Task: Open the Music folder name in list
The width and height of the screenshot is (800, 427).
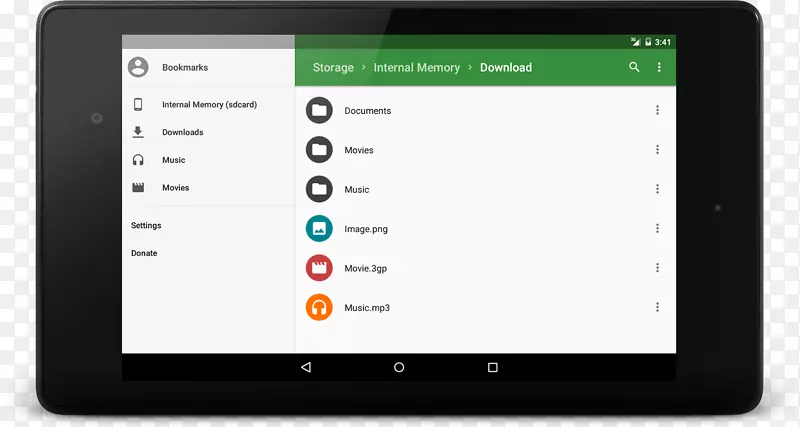Action: tap(357, 190)
